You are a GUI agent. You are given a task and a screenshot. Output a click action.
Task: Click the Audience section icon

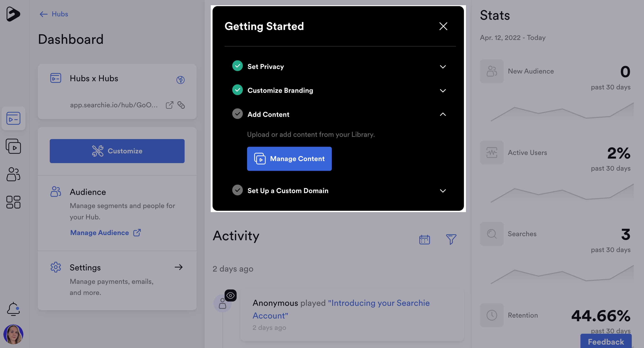[55, 192]
